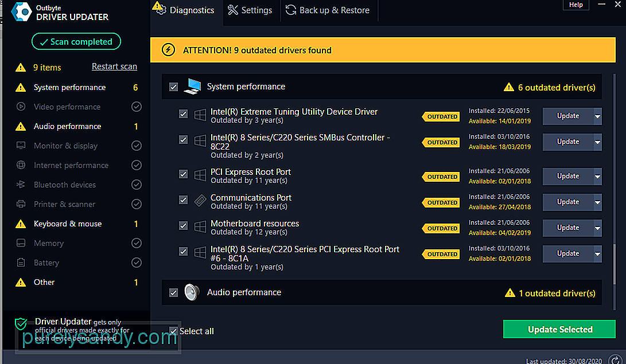Click the Video performance play icon in sidebar
626x364 pixels.
(x=21, y=107)
